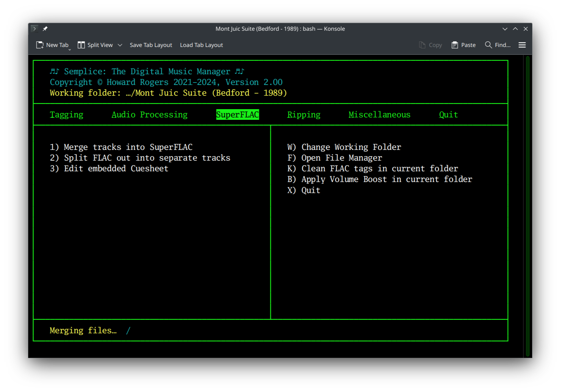The width and height of the screenshot is (561, 392).
Task: Click Load Tab Layout
Action: click(201, 45)
